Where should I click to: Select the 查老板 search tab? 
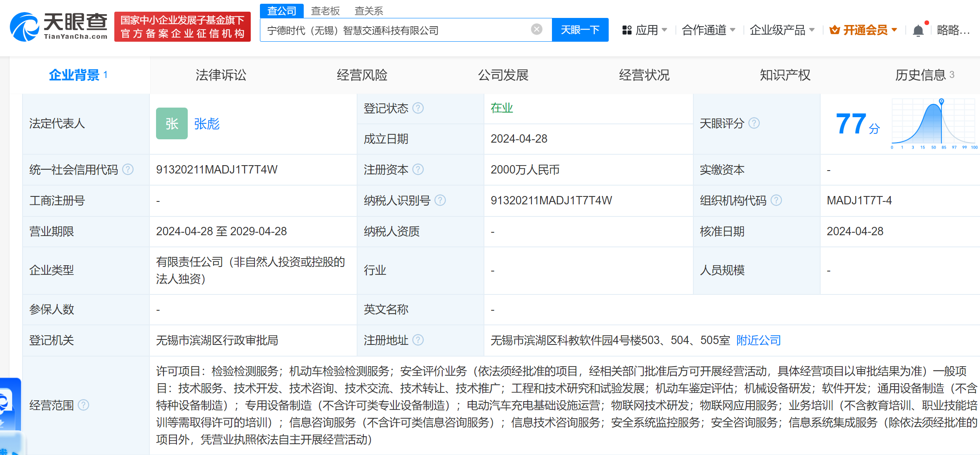tap(326, 11)
